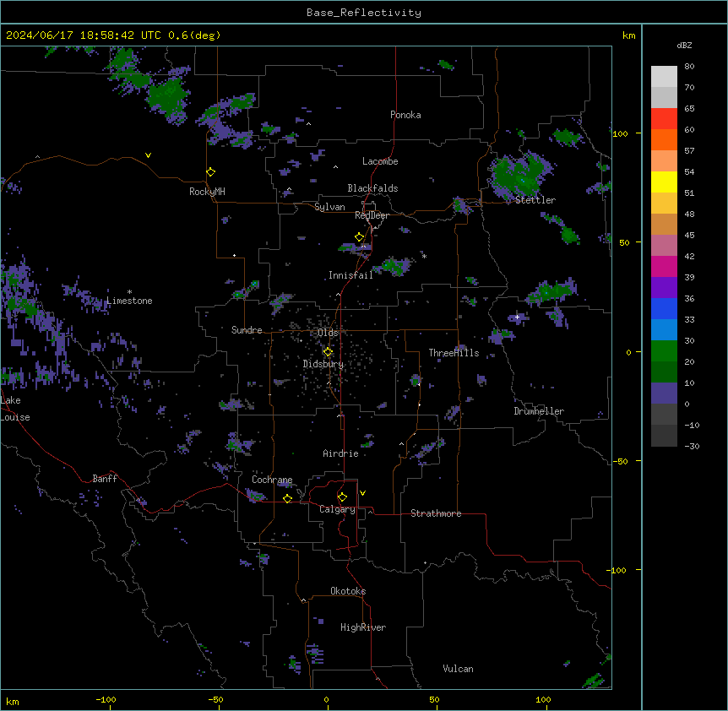This screenshot has width=728, height=711.
Task: Click the RockyMH label
Action: coord(207,192)
